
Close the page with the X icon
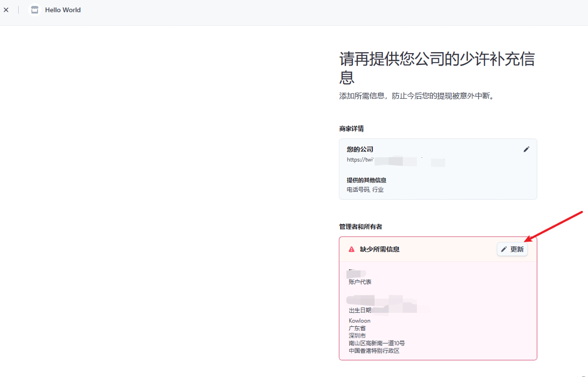(6, 10)
